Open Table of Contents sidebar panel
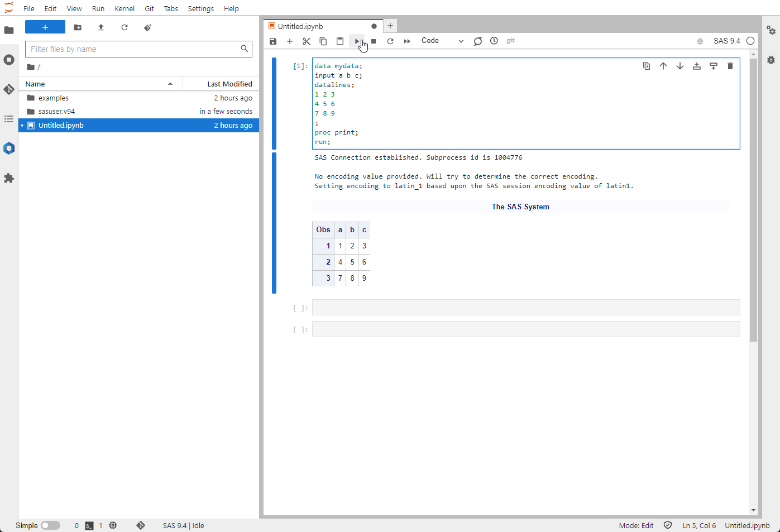The image size is (780, 532). [9, 119]
